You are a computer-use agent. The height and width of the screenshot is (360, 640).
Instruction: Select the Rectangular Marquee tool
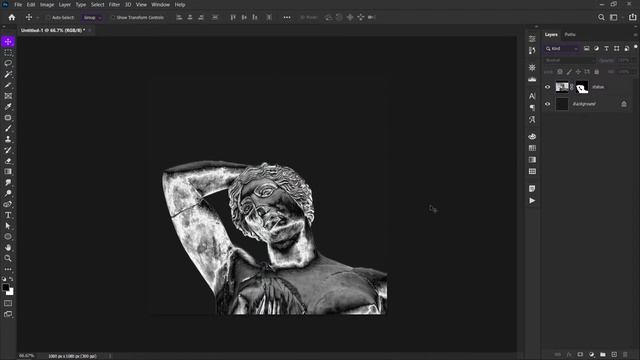tap(8, 53)
